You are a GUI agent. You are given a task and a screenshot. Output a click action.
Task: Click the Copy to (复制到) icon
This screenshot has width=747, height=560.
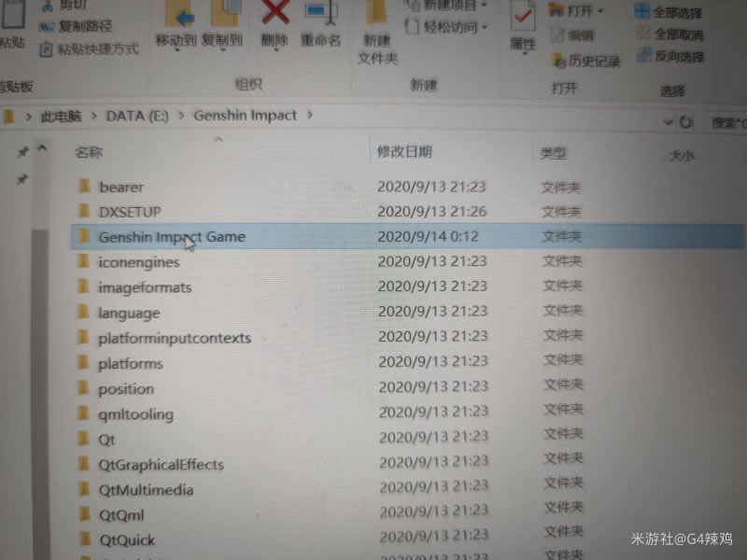[x=222, y=13]
